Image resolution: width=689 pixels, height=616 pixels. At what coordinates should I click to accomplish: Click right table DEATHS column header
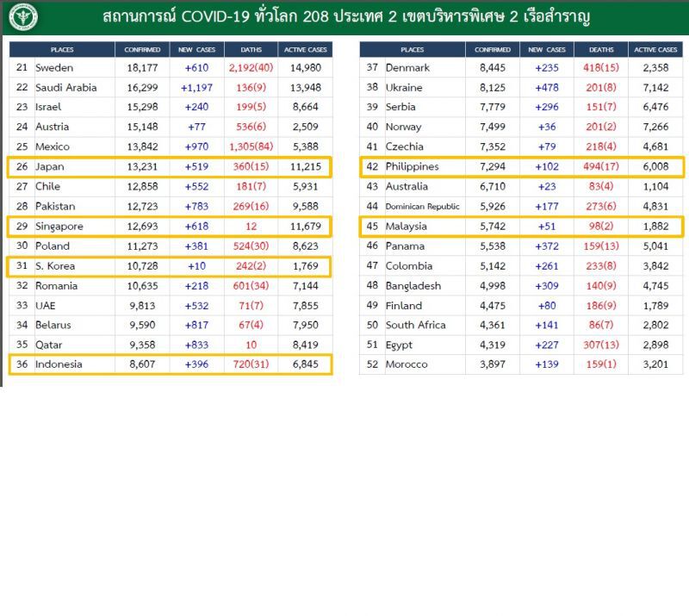(601, 50)
